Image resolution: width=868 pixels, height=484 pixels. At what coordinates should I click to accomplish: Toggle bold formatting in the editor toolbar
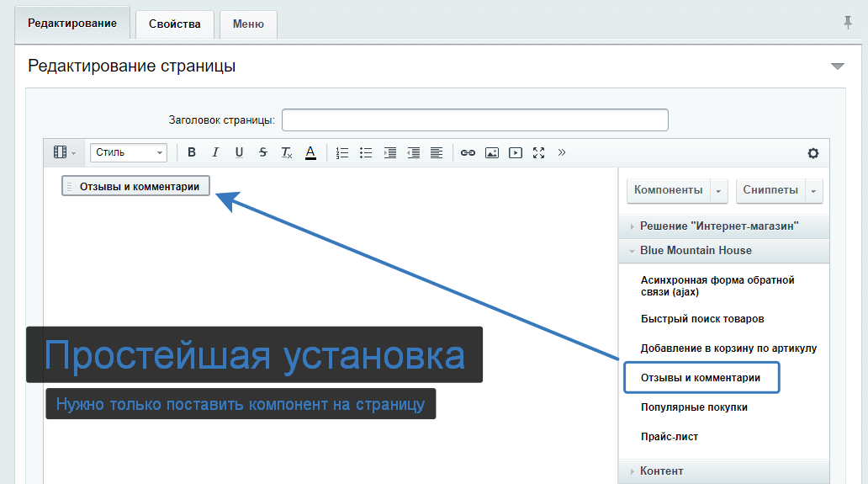click(x=192, y=152)
